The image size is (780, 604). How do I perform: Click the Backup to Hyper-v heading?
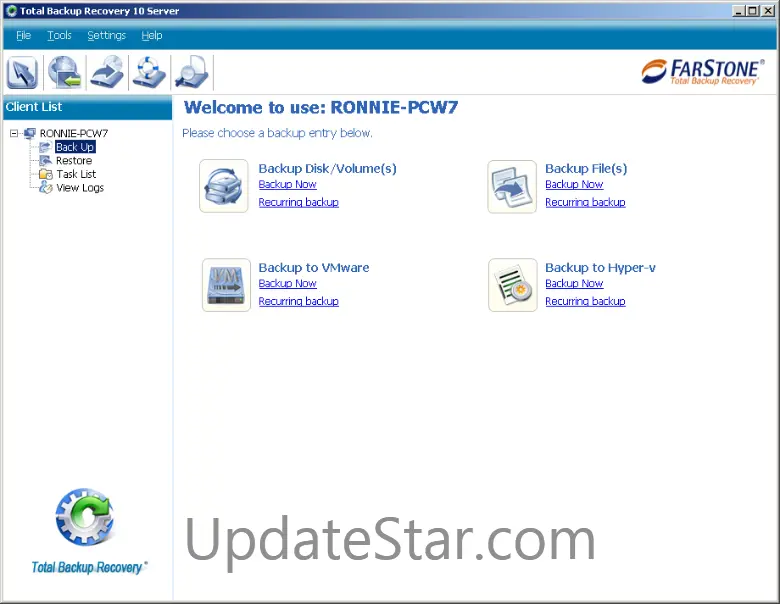click(x=600, y=267)
